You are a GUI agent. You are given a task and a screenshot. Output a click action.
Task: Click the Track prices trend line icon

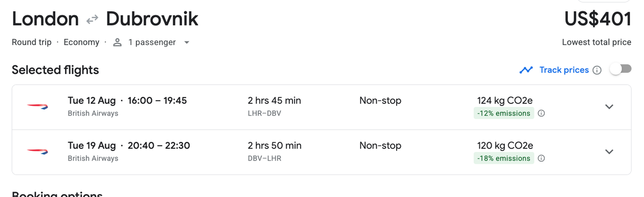pyautogui.click(x=526, y=70)
